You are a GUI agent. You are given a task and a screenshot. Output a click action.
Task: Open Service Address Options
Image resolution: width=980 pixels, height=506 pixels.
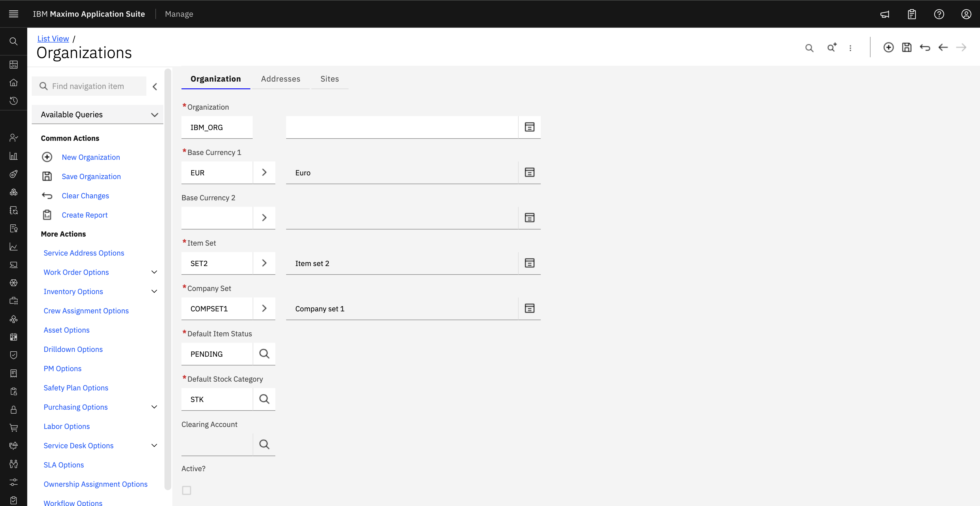(84, 253)
